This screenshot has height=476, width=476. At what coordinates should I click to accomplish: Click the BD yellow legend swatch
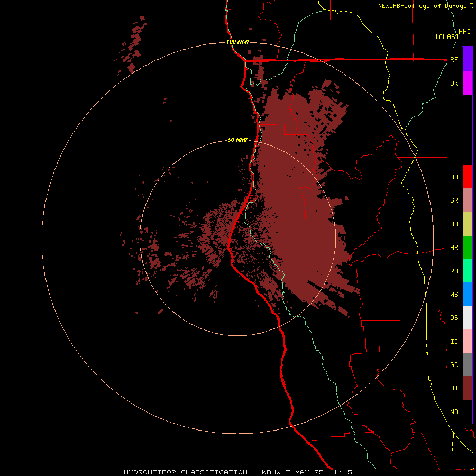tap(467, 224)
